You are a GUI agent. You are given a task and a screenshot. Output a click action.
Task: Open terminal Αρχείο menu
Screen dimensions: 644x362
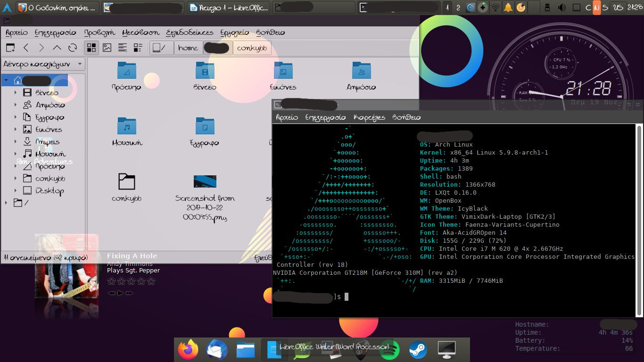tap(287, 117)
